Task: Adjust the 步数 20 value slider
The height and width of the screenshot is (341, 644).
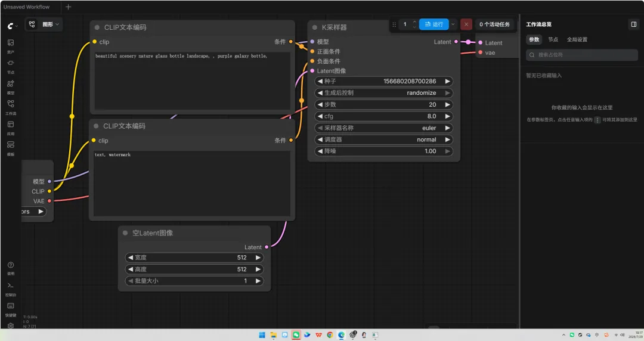Action: [383, 104]
